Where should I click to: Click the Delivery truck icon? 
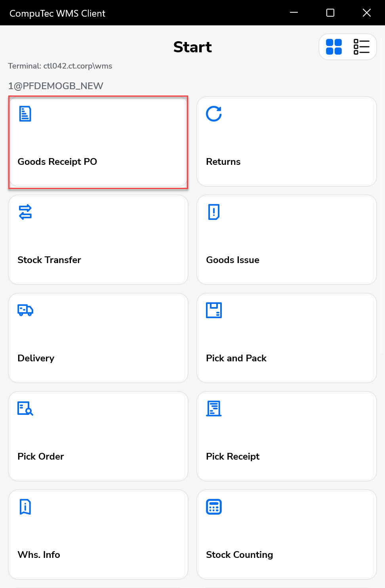(x=25, y=310)
